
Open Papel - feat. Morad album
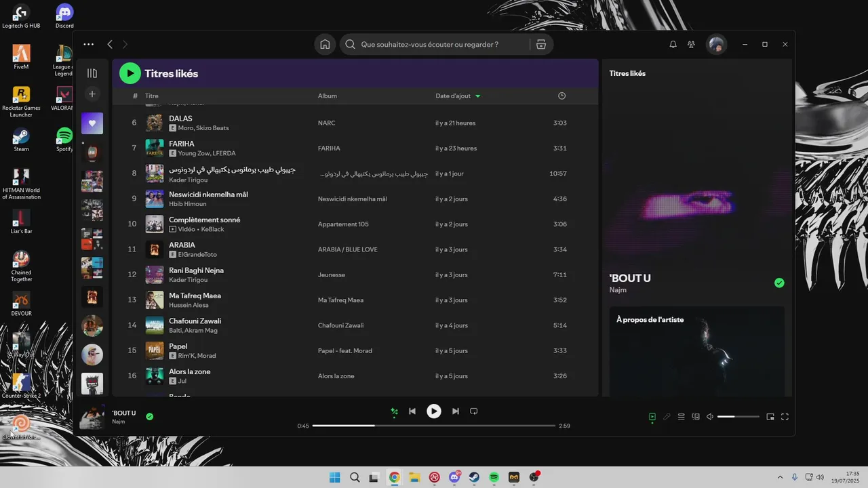(x=345, y=351)
